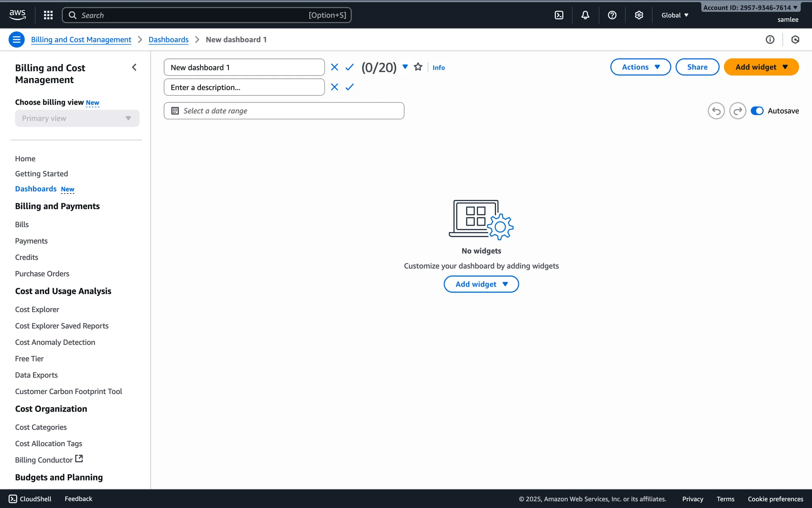The height and width of the screenshot is (508, 812).
Task: Cancel description edit with X icon
Action: click(x=335, y=87)
